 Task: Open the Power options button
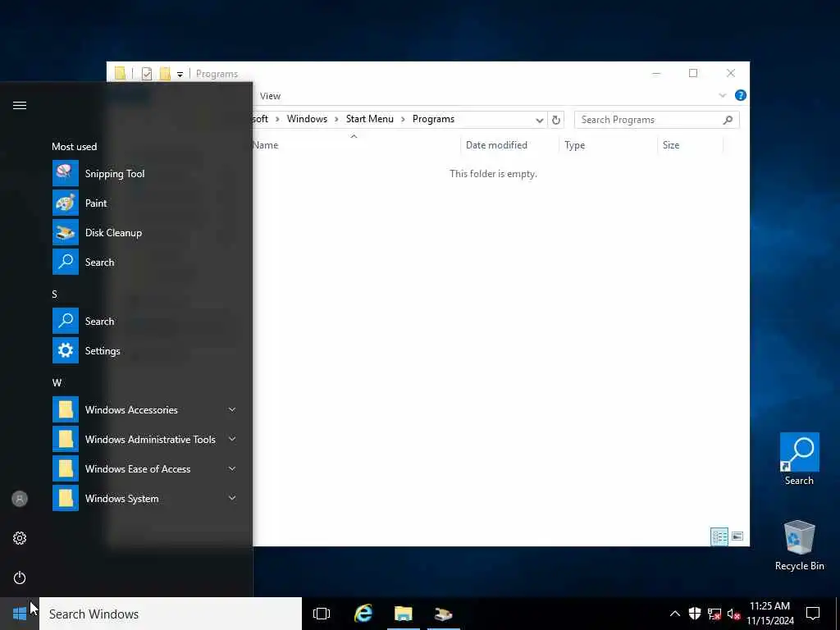20,577
